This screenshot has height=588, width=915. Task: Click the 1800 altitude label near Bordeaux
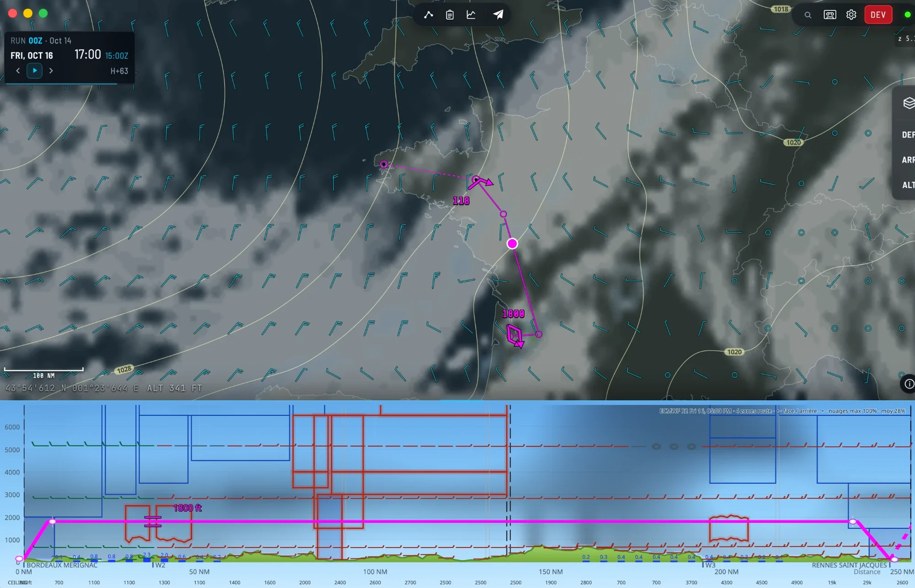click(x=513, y=313)
